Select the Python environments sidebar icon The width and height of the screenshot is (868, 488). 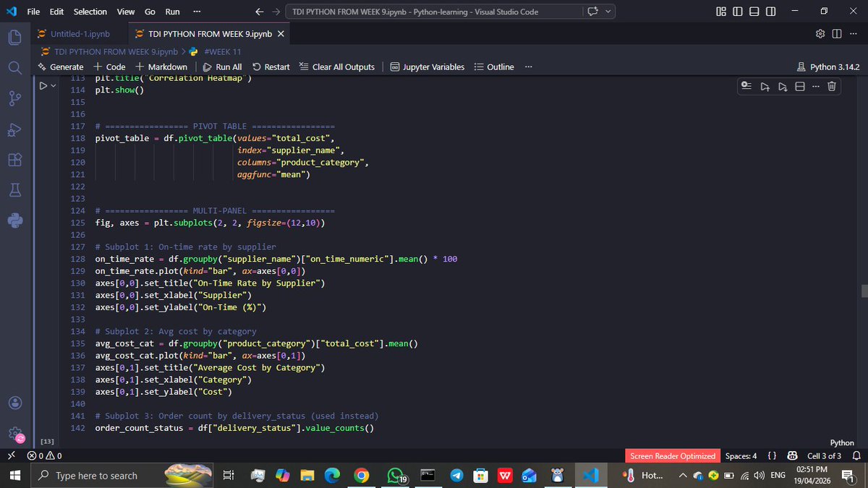14,221
